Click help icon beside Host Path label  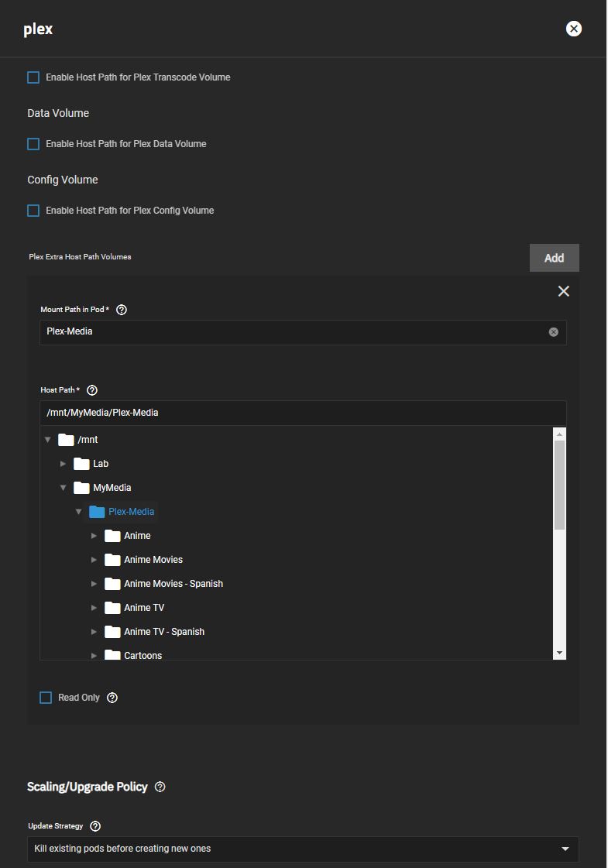(x=92, y=390)
